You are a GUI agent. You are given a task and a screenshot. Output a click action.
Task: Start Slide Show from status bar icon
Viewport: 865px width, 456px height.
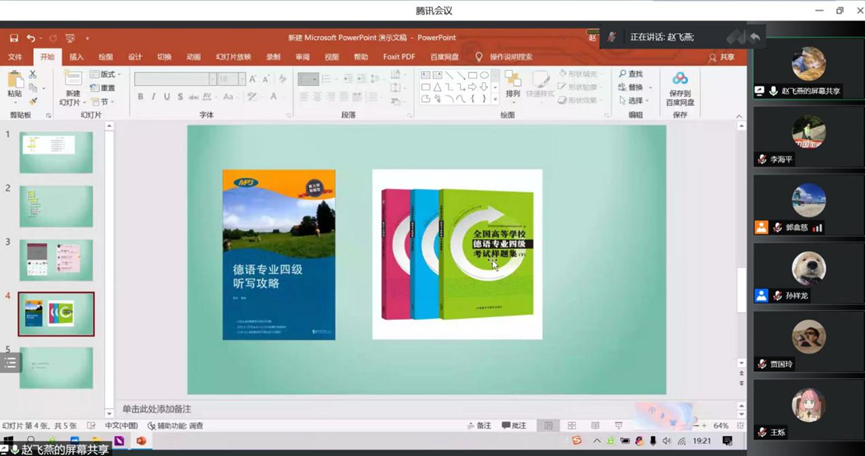618,426
